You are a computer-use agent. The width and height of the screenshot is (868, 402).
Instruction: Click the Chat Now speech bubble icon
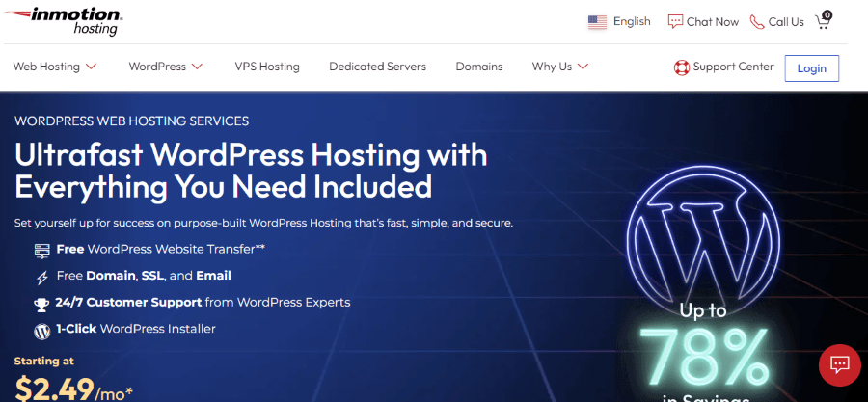coord(675,22)
